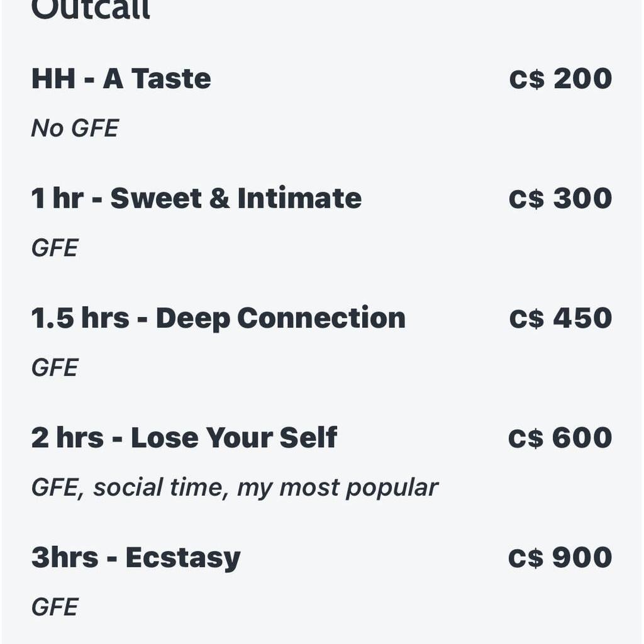
Task: Click the words "social time"
Action: (x=160, y=488)
